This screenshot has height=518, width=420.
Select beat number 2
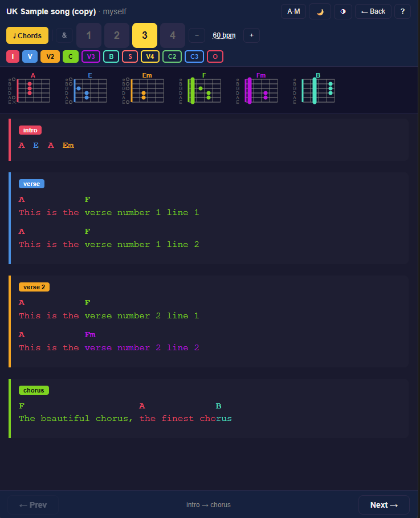click(x=117, y=35)
